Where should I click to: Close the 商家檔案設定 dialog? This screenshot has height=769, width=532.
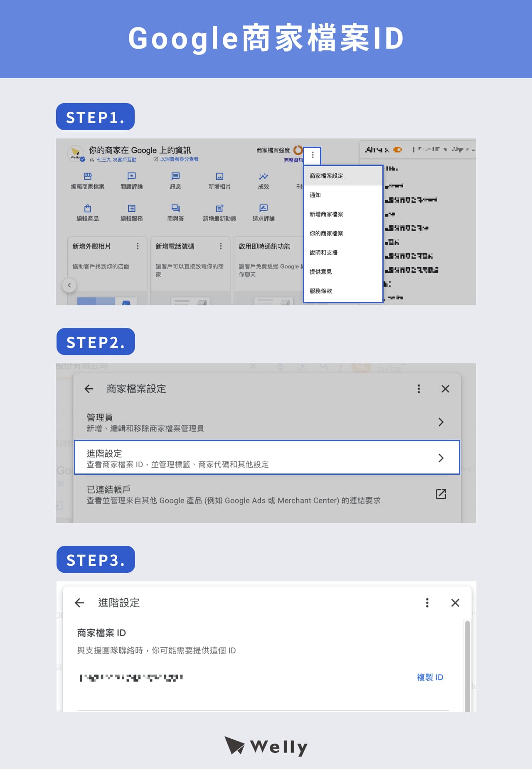click(445, 389)
